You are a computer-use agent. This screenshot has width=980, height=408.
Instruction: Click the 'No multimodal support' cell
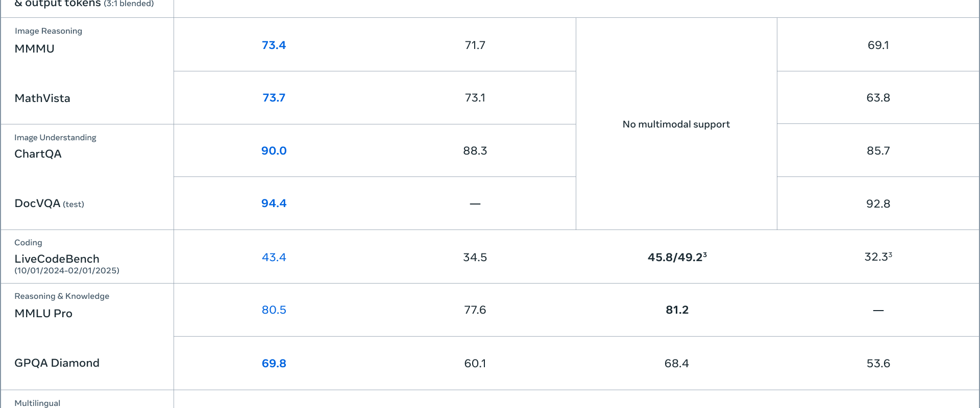(676, 124)
